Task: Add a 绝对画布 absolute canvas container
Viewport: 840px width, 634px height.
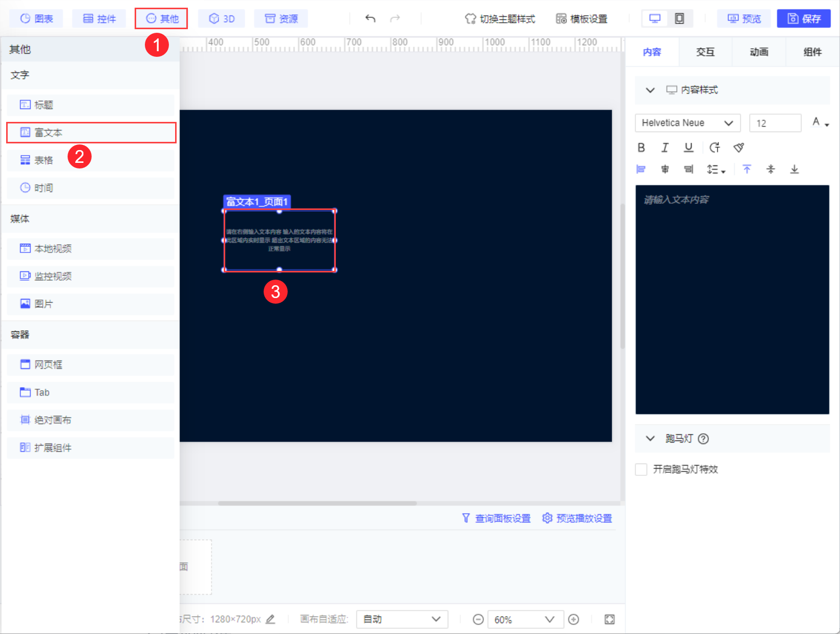Action: click(91, 420)
